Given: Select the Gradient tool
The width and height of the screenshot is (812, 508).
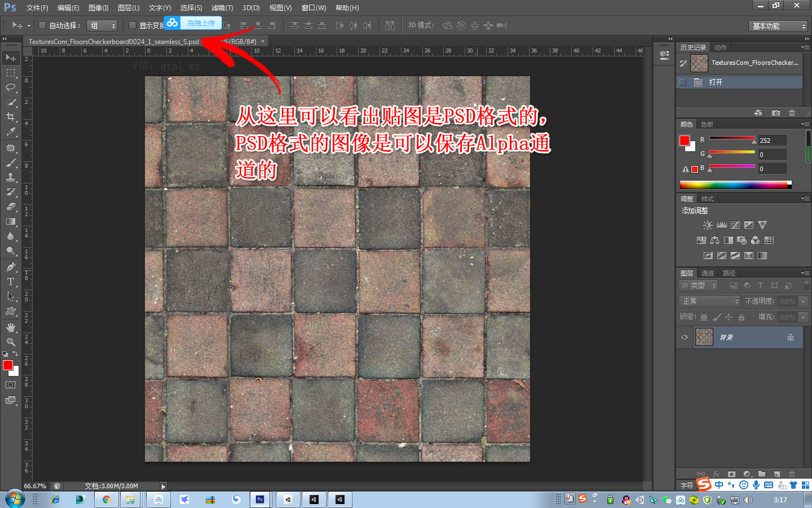Looking at the screenshot, I should [11, 221].
